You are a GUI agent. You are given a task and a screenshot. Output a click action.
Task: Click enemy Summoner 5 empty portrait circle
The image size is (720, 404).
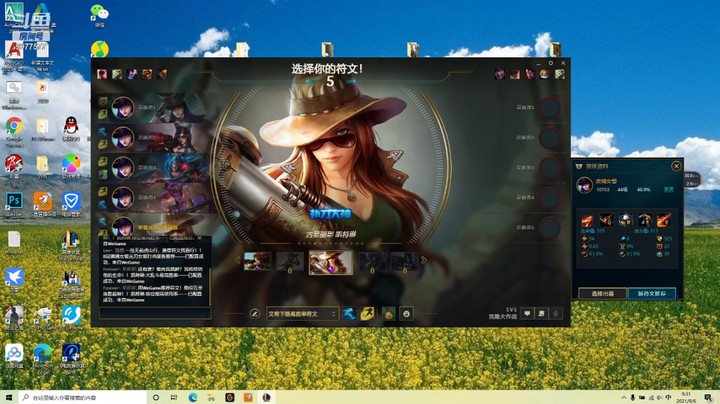coord(550,228)
